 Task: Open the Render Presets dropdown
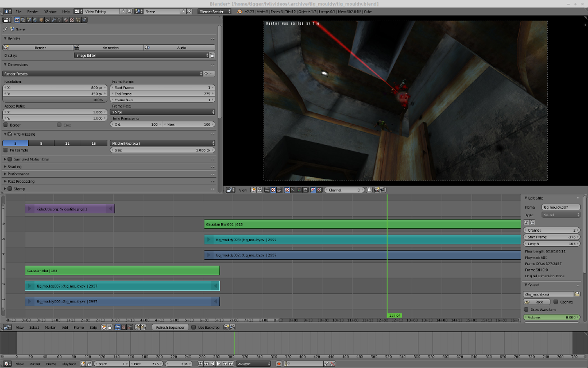coord(102,74)
